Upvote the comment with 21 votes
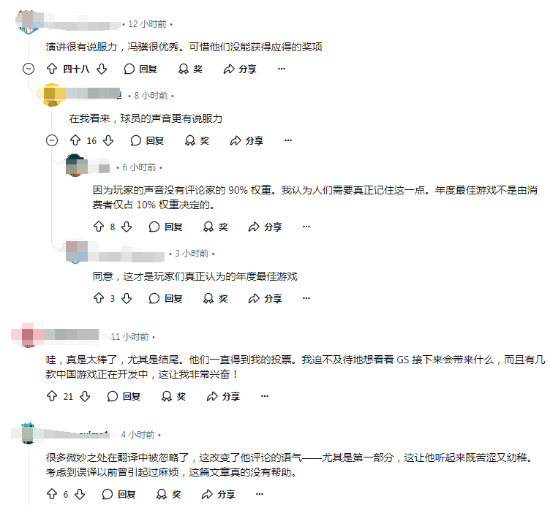550x505 pixels. 52,396
